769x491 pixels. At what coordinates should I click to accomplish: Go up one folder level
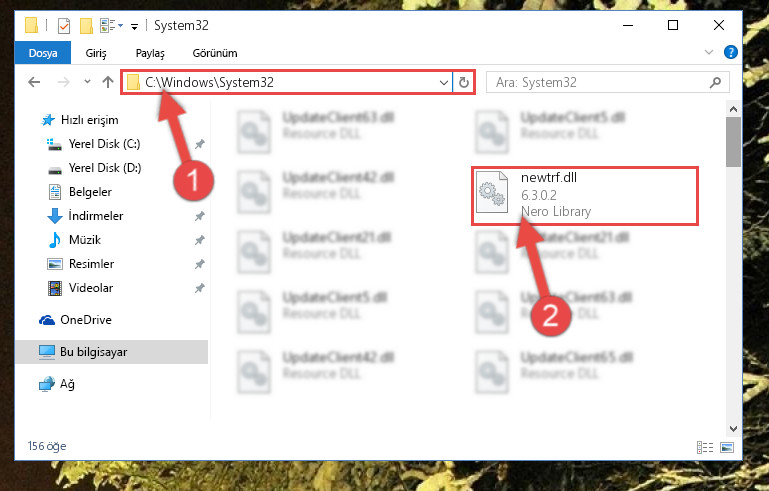[x=108, y=82]
